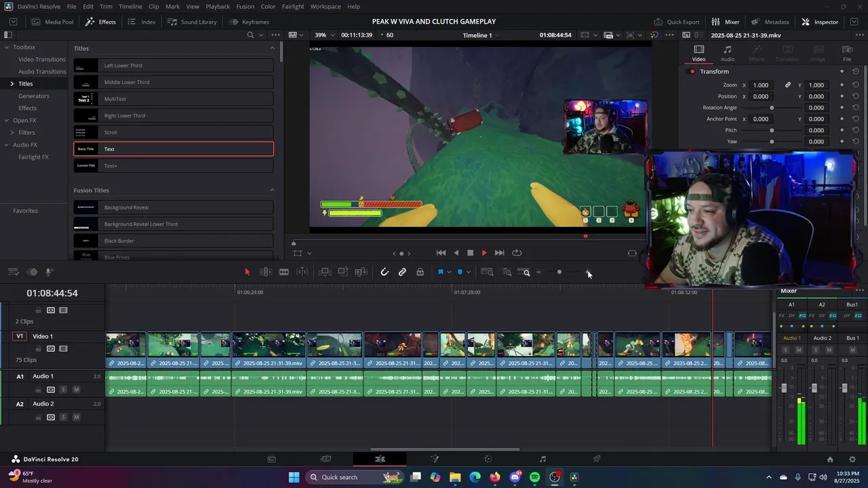Screen dimensions: 868x488
Task: Activate the Trim edit mode tool
Action: point(266,272)
